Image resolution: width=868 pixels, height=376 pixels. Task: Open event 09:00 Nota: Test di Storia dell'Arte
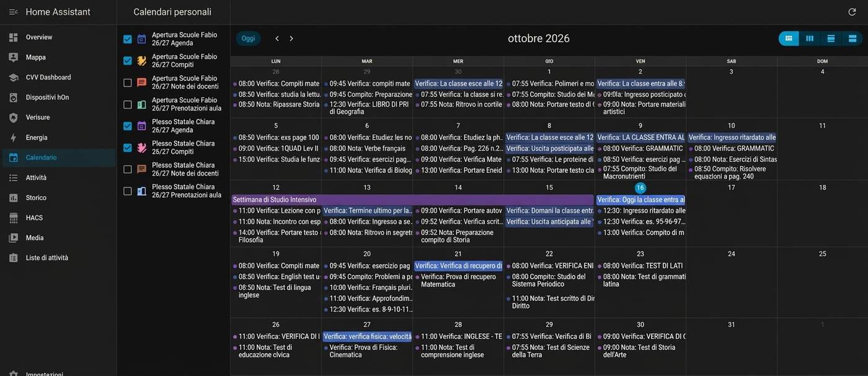[x=640, y=351]
